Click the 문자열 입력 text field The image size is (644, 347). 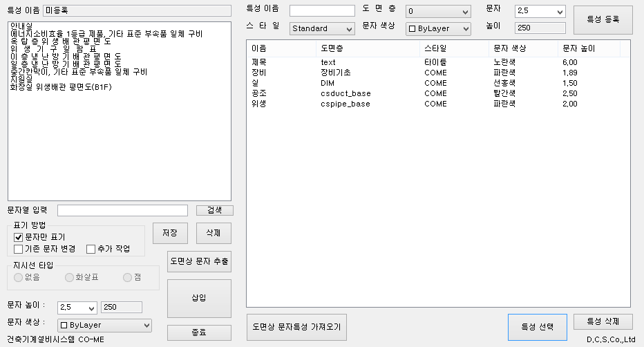pos(122,210)
